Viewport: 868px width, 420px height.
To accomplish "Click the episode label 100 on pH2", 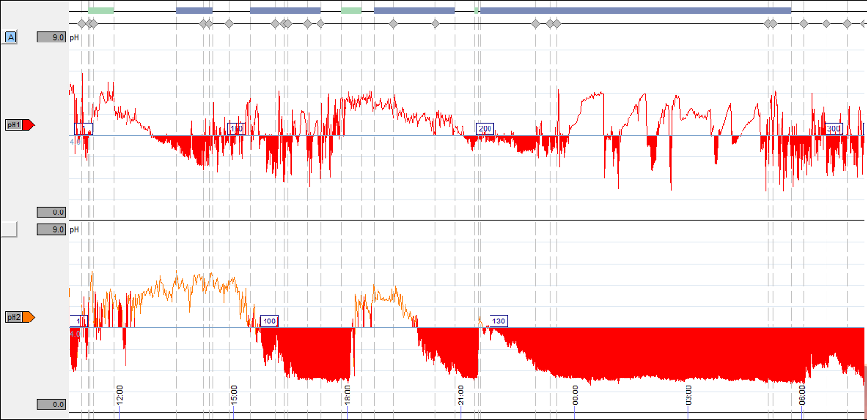I will coord(268,321).
